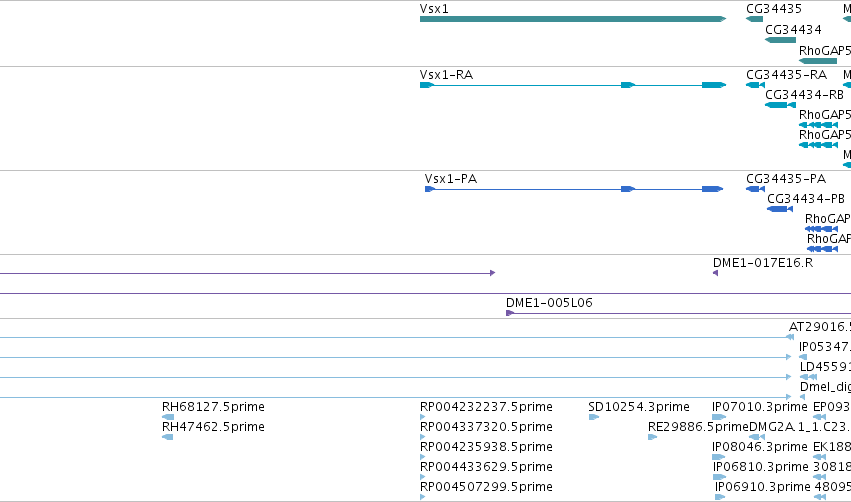Click the IP06810.3prime EST label
The height and width of the screenshot is (502, 851).
pyautogui.click(x=761, y=467)
